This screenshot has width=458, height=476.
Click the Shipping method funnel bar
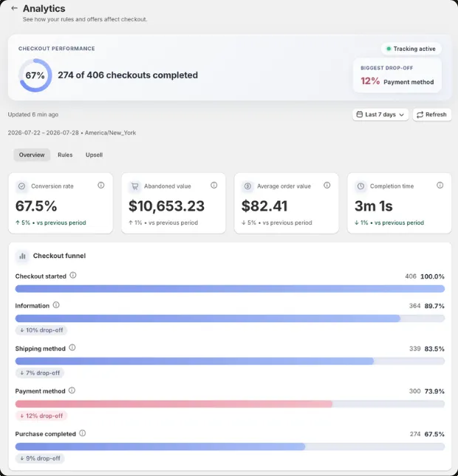[194, 361]
